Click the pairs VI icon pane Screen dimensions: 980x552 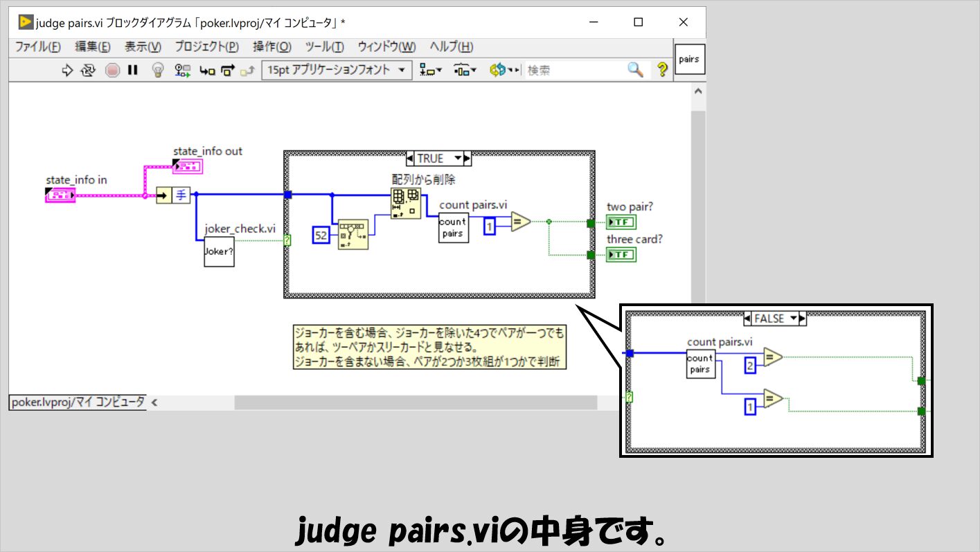point(689,60)
